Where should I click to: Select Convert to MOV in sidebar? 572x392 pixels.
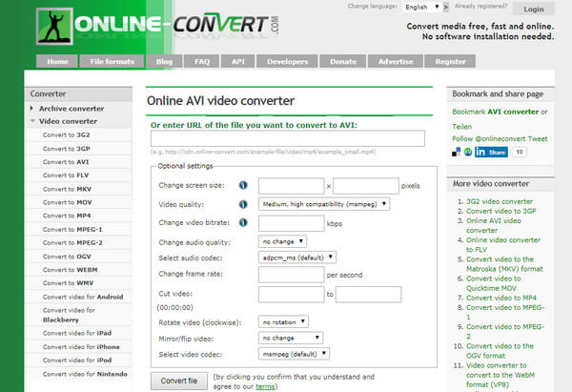(x=67, y=202)
